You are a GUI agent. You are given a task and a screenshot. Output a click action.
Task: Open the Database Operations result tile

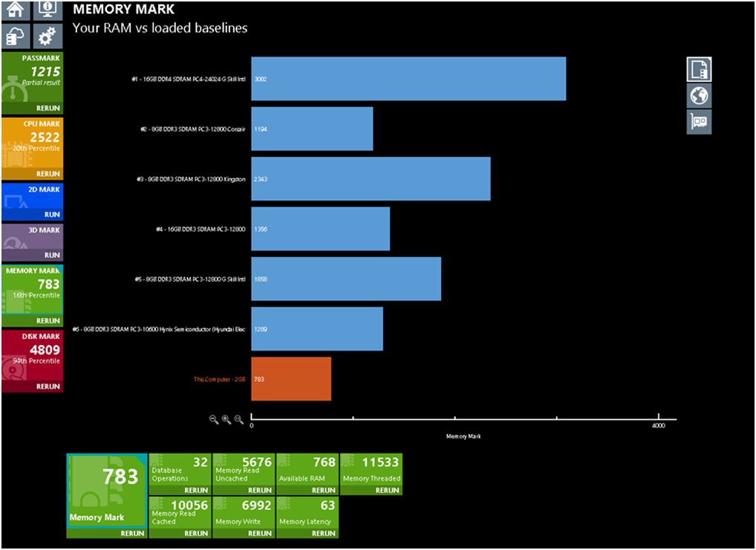pyautogui.click(x=180, y=470)
